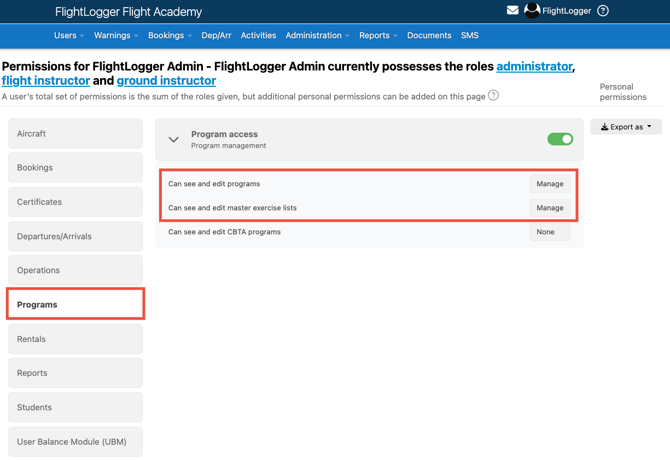The image size is (670, 460).
Task: Open the Documents menu item
Action: point(429,35)
